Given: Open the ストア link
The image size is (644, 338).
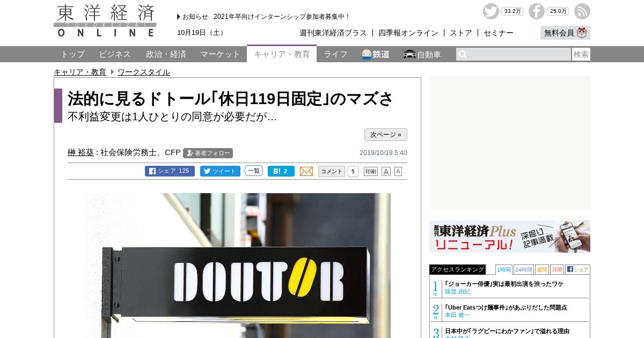Looking at the screenshot, I should (461, 33).
